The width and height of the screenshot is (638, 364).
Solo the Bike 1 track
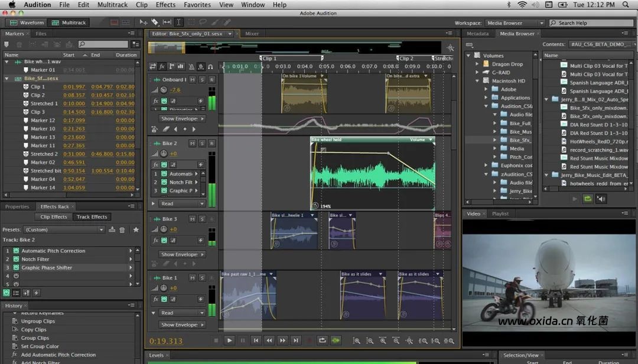pos(202,278)
